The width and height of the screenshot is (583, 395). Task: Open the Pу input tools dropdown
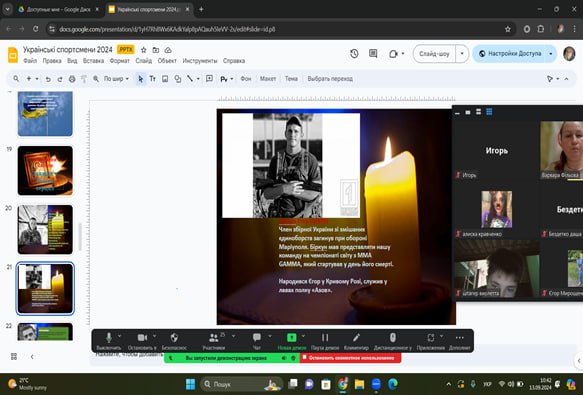point(227,79)
